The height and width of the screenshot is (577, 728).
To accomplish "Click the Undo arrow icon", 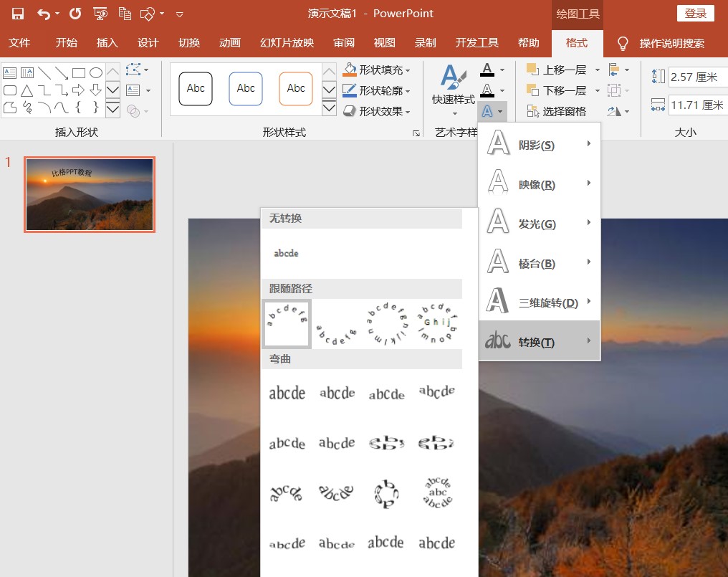I will coord(44,14).
